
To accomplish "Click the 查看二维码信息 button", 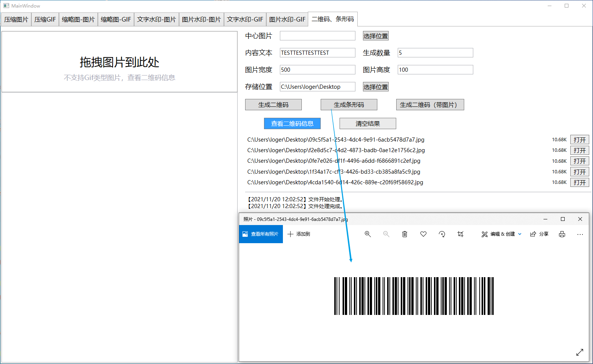I will click(292, 123).
